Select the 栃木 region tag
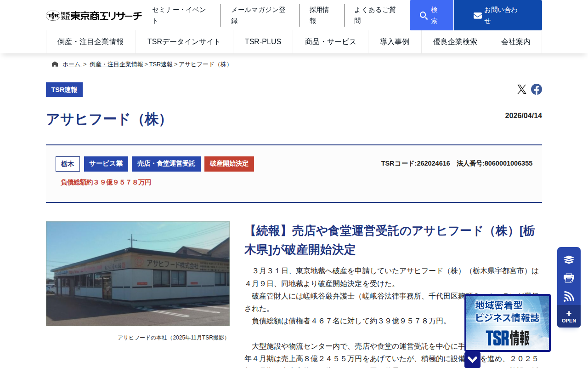 coord(68,164)
